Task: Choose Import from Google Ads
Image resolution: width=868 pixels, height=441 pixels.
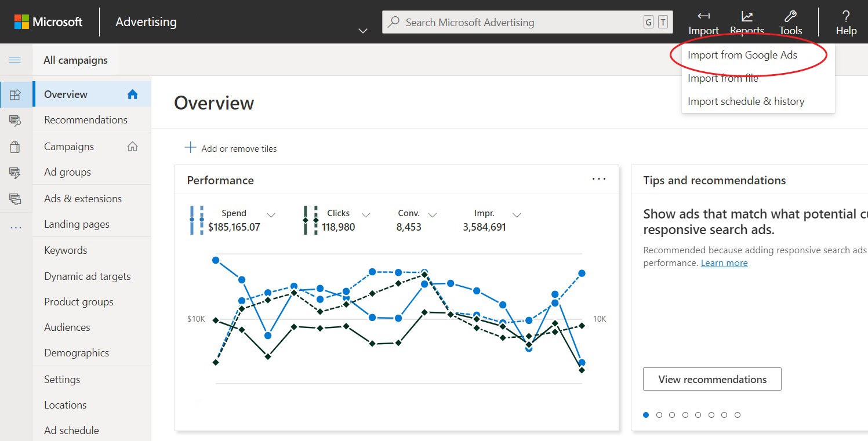Action: (742, 55)
